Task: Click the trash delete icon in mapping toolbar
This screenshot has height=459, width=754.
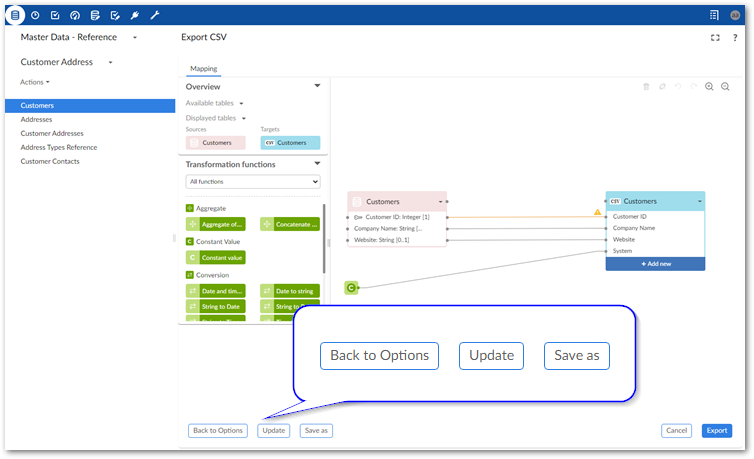Action: coord(646,87)
